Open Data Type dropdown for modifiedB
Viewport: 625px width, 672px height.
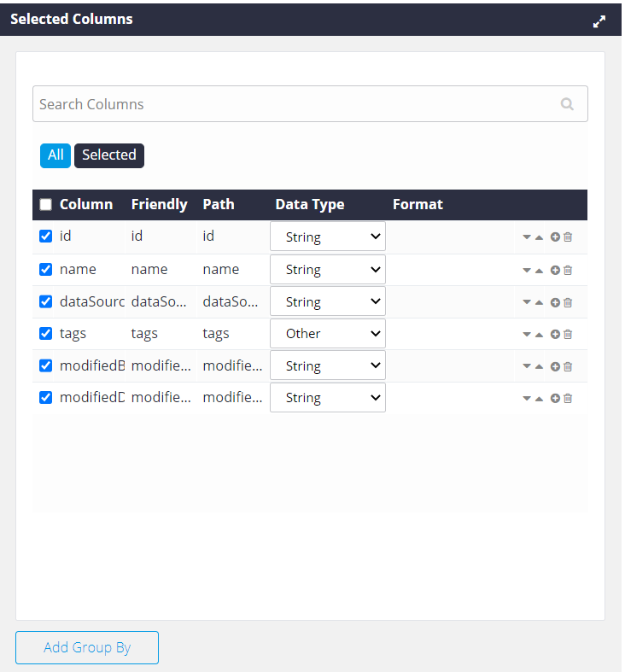328,365
